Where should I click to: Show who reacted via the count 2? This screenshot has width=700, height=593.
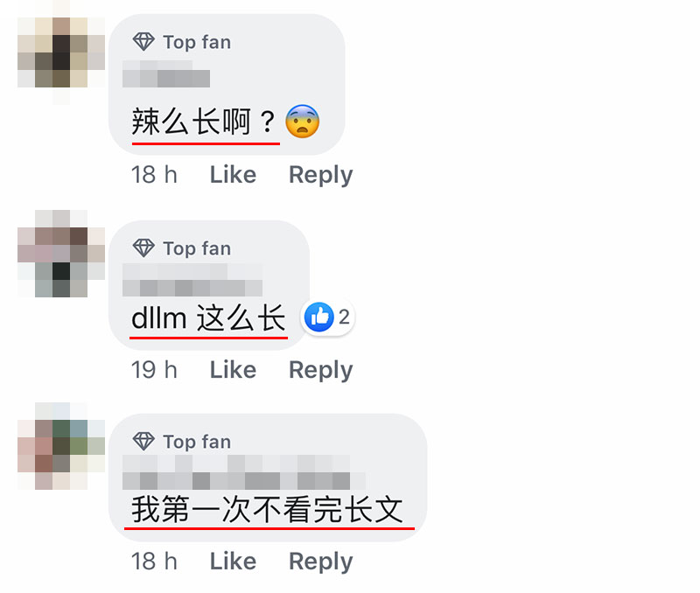344,317
